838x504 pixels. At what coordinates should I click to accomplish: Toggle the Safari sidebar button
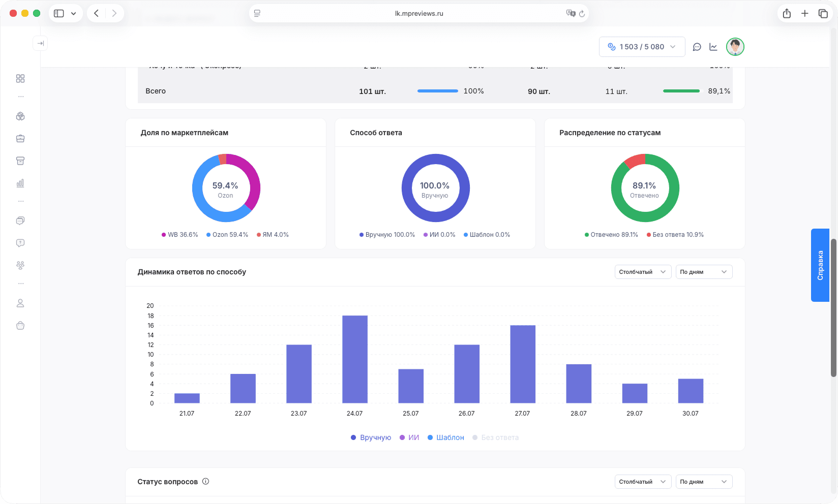(x=59, y=13)
